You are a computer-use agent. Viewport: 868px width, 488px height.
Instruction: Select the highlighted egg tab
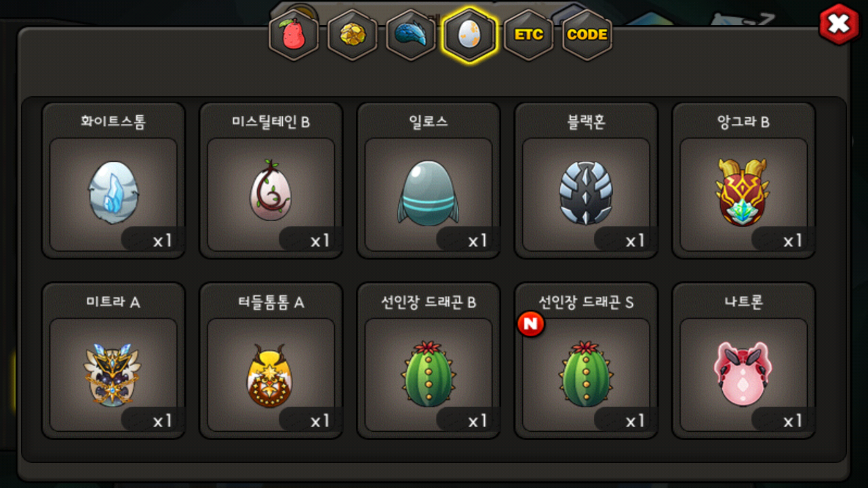[x=470, y=35]
